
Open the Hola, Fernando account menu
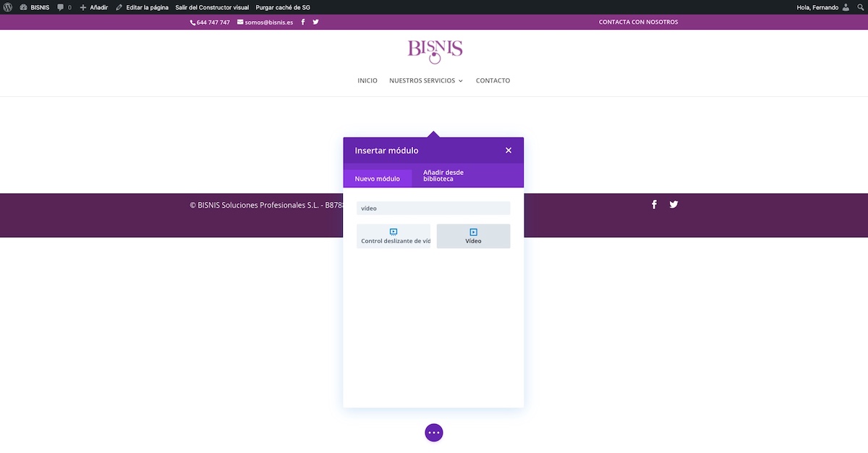[817, 7]
